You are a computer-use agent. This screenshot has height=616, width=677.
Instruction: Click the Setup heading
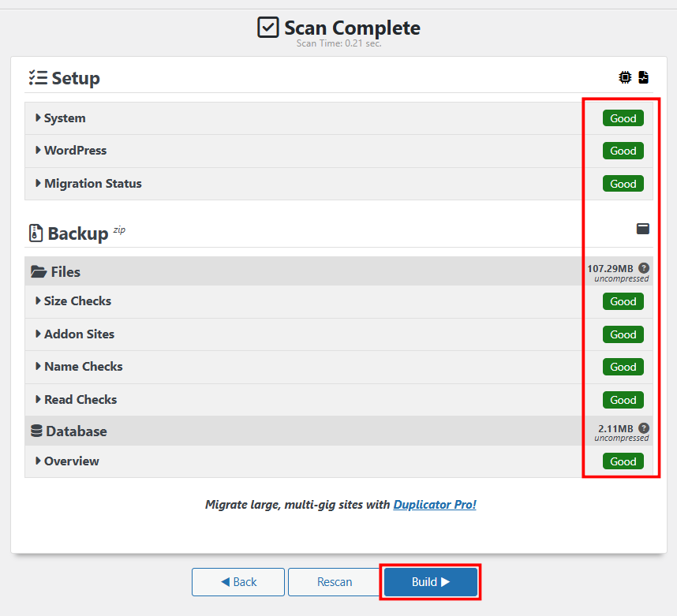coord(76,78)
